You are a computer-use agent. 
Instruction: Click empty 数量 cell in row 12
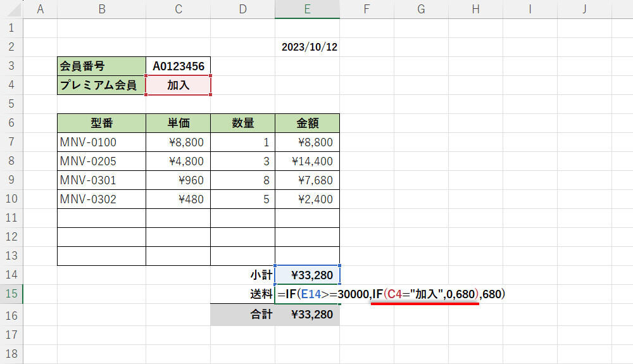click(x=242, y=237)
